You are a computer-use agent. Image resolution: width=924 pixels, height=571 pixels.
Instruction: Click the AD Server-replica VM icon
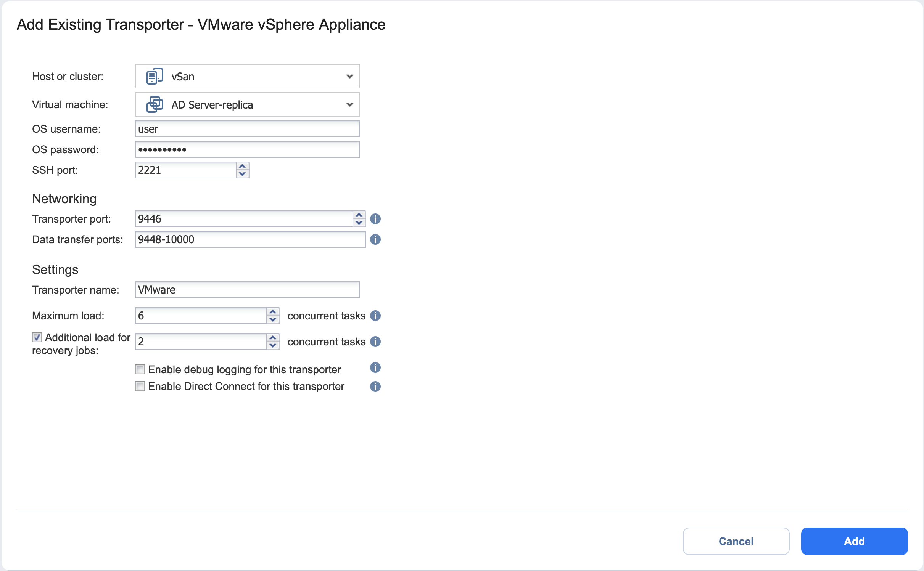click(x=155, y=104)
